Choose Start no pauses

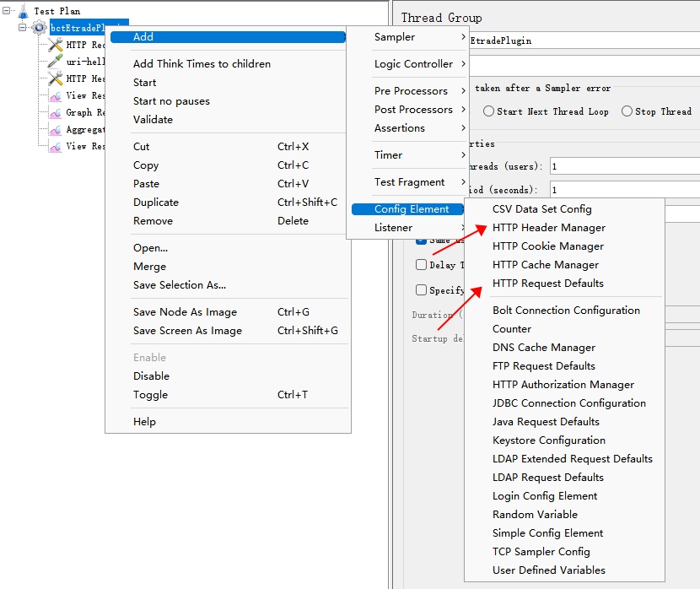point(171,101)
